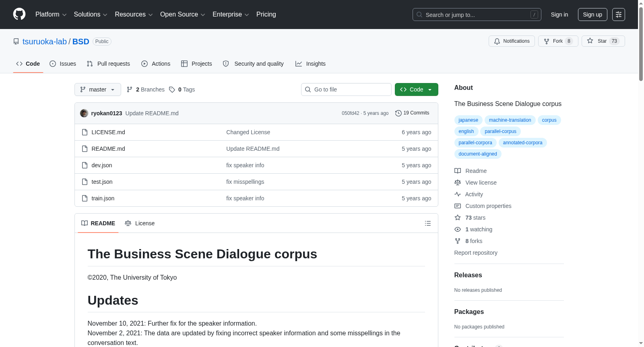Screen dimensions: 644x347
Task: Select the document-aligned topic tag
Action: [x=478, y=154]
